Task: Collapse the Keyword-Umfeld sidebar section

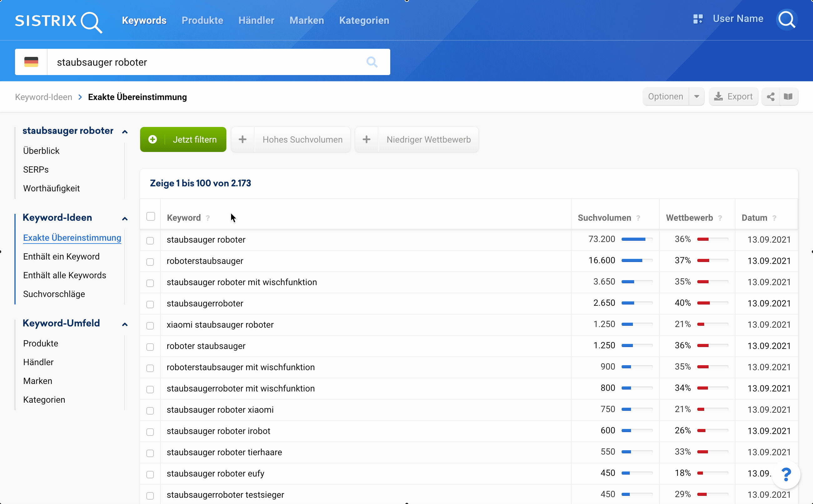Action: pos(125,324)
